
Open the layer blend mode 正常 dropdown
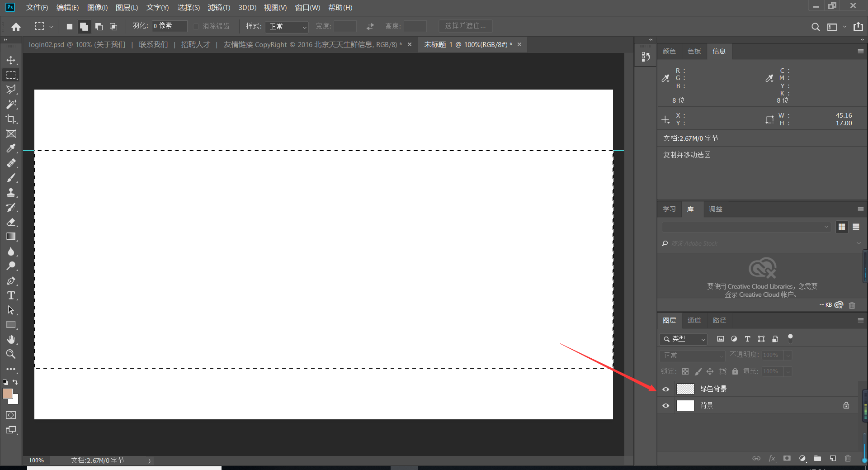[692, 355]
